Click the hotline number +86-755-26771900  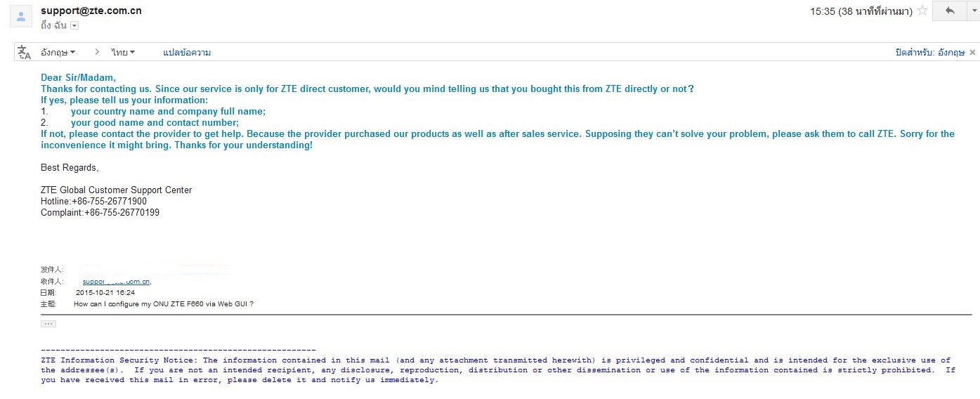(x=109, y=201)
